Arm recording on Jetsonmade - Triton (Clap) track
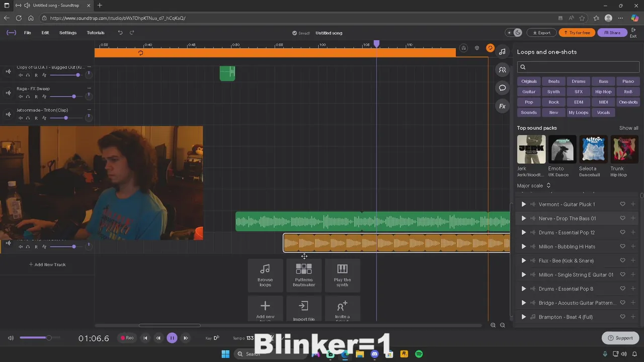Image resolution: width=644 pixels, height=362 pixels. 36,118
